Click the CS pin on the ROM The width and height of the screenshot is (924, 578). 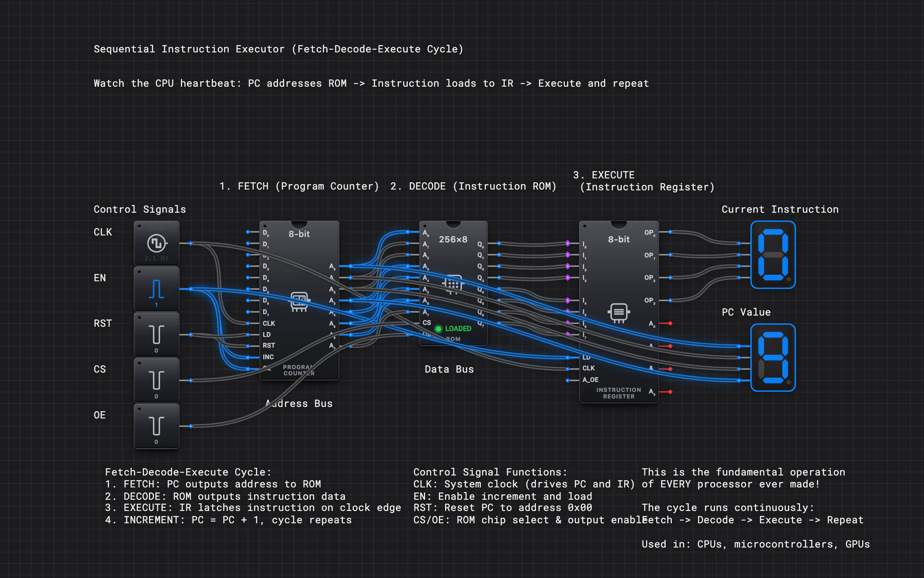pyautogui.click(x=408, y=323)
